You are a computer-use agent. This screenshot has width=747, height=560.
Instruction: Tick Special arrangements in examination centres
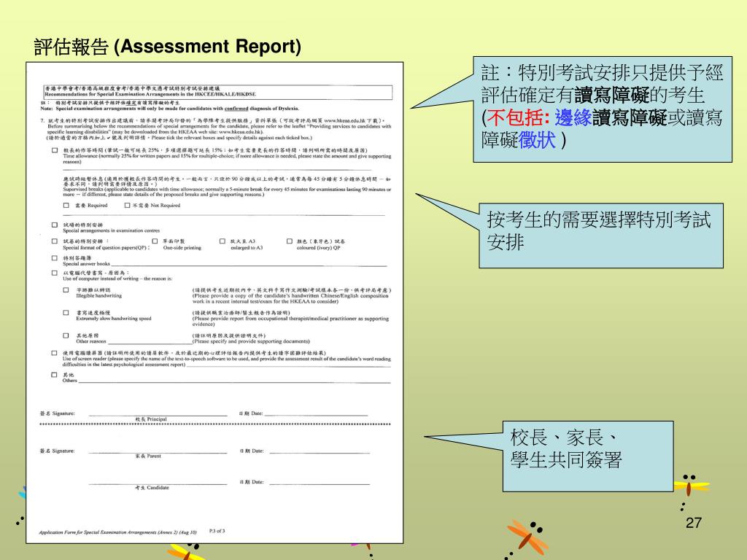click(x=54, y=225)
